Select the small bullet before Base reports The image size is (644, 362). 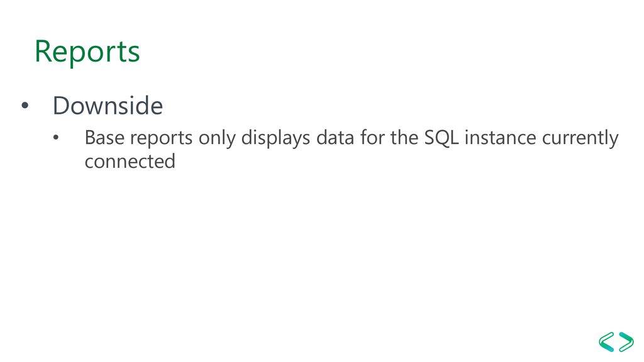click(56, 138)
